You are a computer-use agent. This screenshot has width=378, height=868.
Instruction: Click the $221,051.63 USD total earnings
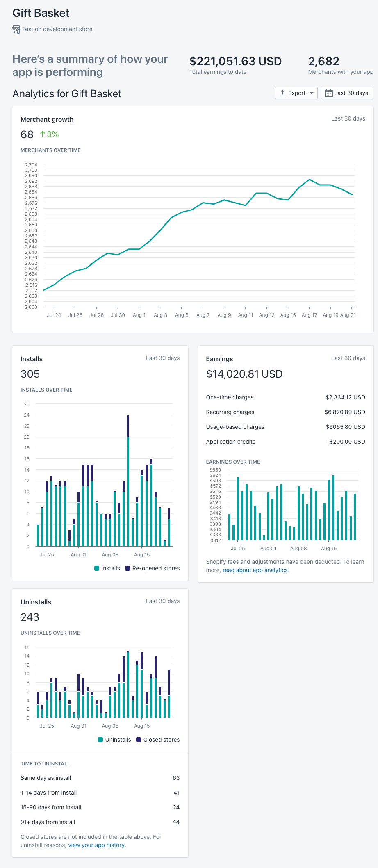[235, 61]
